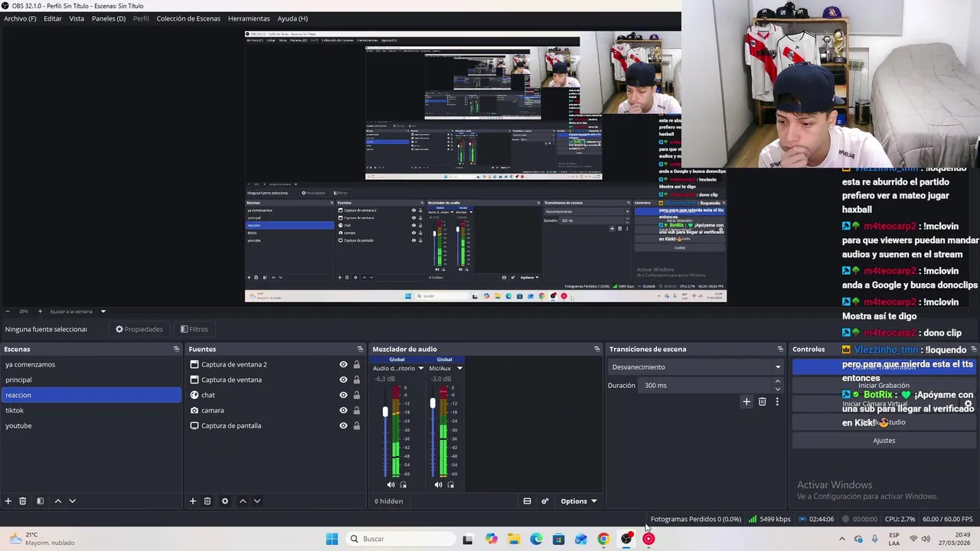Increase duration with stepper up arrow
Image resolution: width=980 pixels, height=551 pixels.
[778, 381]
